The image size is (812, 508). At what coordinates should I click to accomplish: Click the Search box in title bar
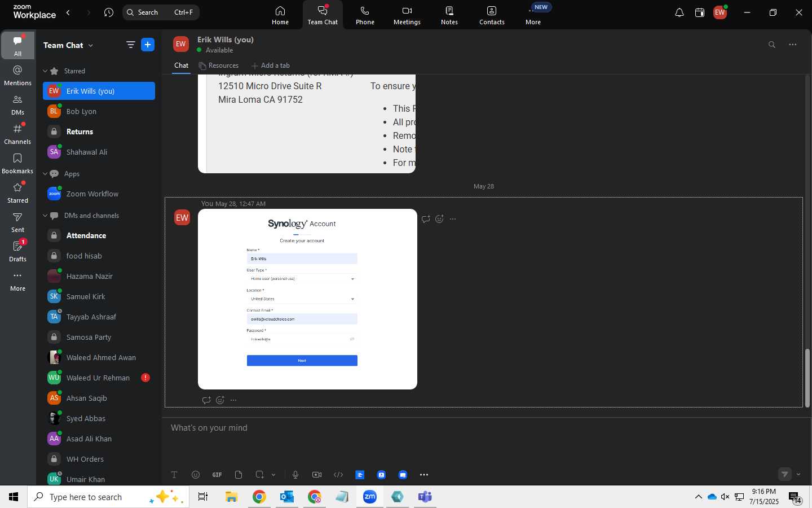[161, 12]
